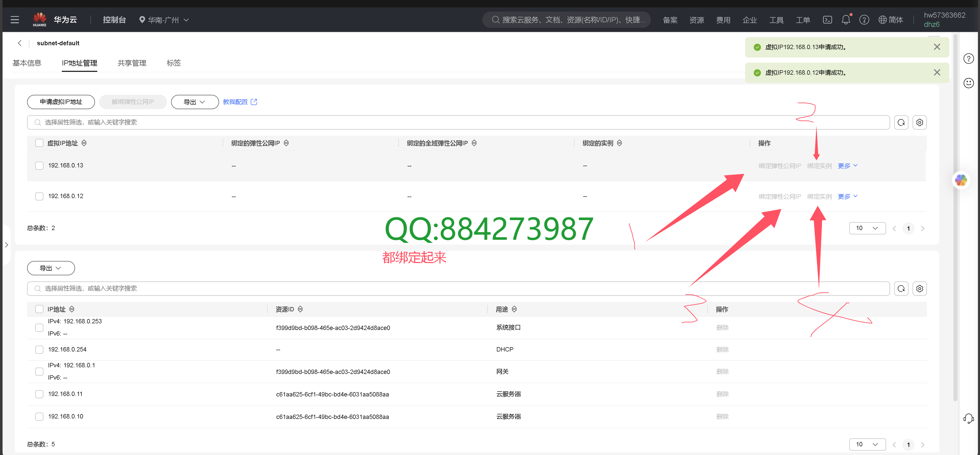Open the hw57363662 account menu
This screenshot has width=980, height=455.
[944, 20]
